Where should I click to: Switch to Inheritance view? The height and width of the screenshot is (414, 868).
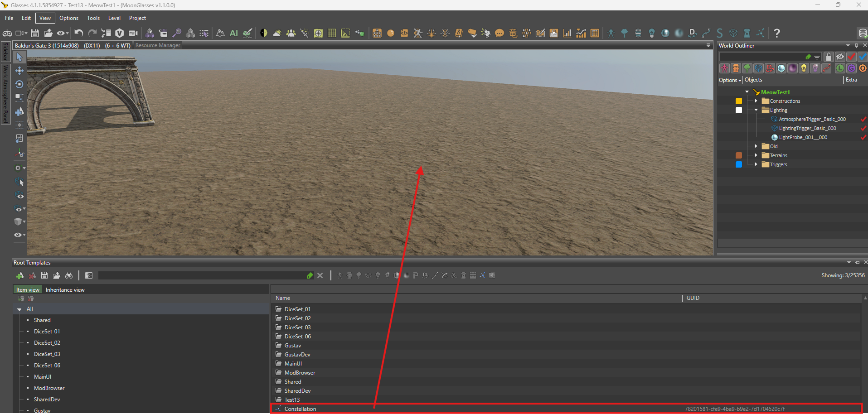[x=65, y=290]
